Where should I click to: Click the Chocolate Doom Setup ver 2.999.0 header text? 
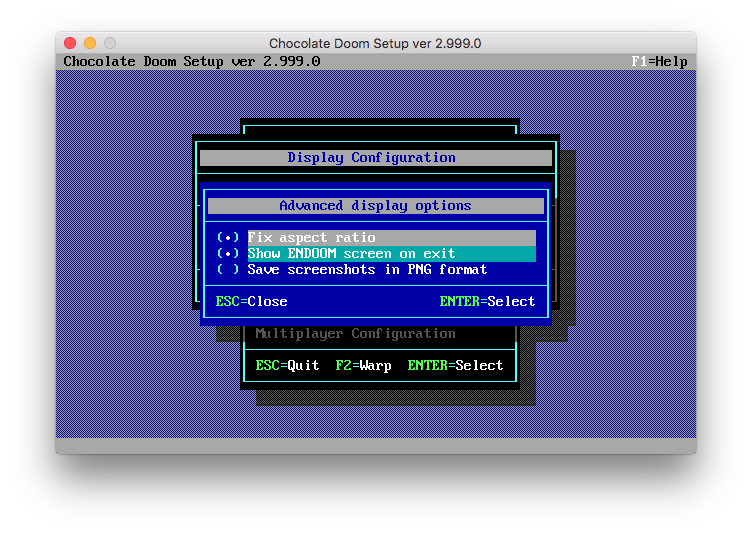point(192,61)
